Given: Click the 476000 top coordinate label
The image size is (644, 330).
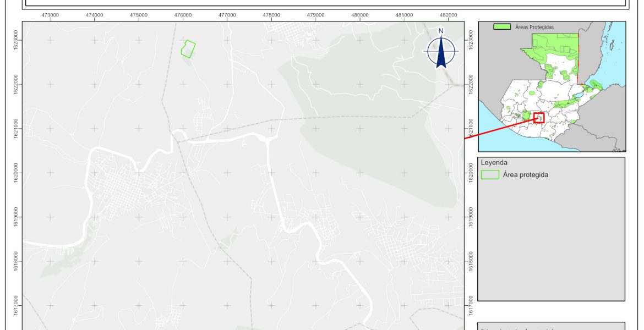Looking at the screenshot, I should click(x=183, y=15).
